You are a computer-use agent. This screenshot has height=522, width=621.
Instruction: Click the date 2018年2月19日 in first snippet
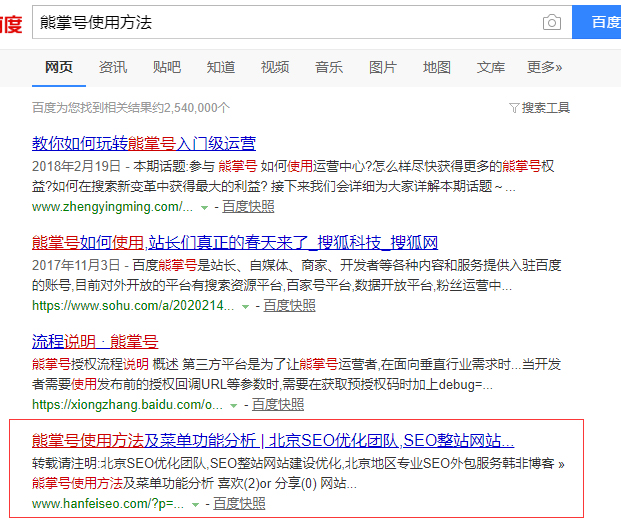point(76,166)
